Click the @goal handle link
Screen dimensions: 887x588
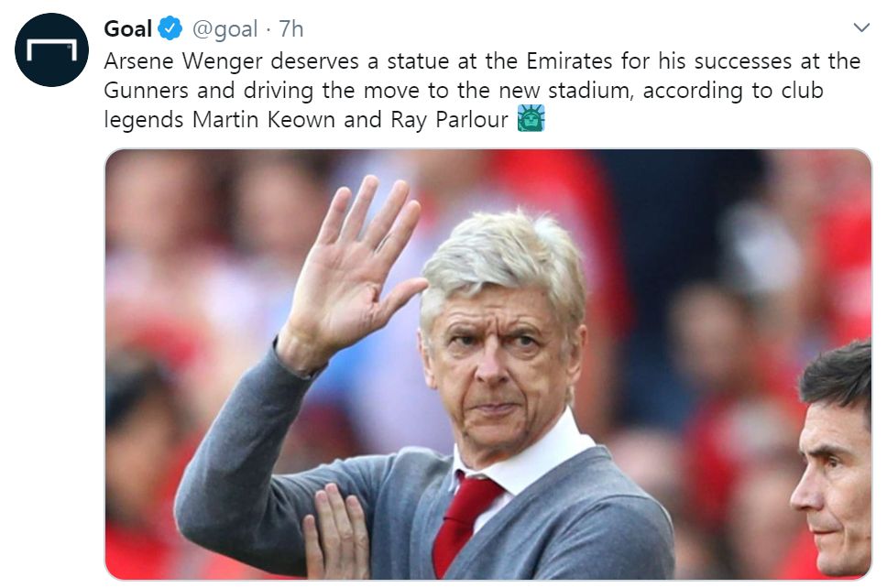[x=224, y=29]
